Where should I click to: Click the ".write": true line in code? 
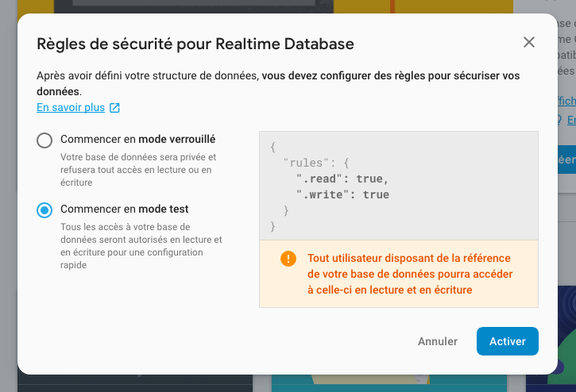click(342, 194)
